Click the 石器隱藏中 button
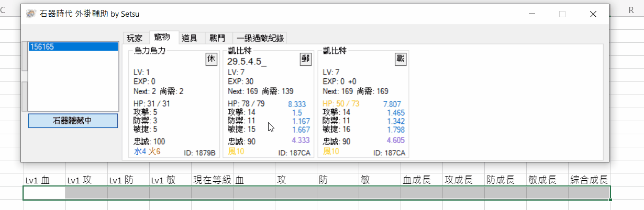 tap(73, 121)
